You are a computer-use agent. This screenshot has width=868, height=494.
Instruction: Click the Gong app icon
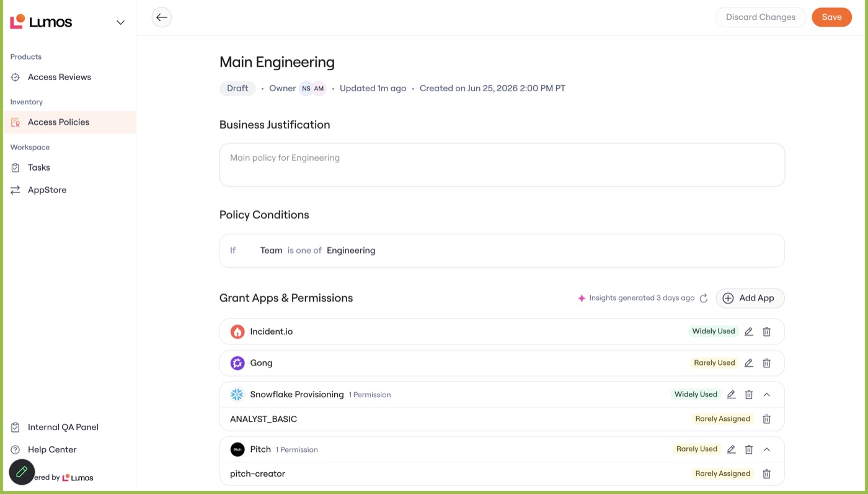[x=237, y=363]
